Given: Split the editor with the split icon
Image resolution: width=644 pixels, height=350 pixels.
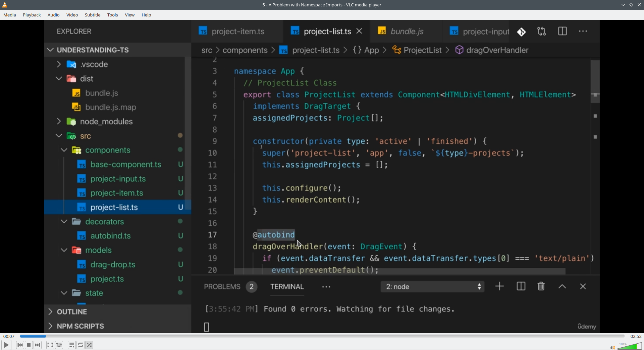Looking at the screenshot, I should [x=562, y=31].
